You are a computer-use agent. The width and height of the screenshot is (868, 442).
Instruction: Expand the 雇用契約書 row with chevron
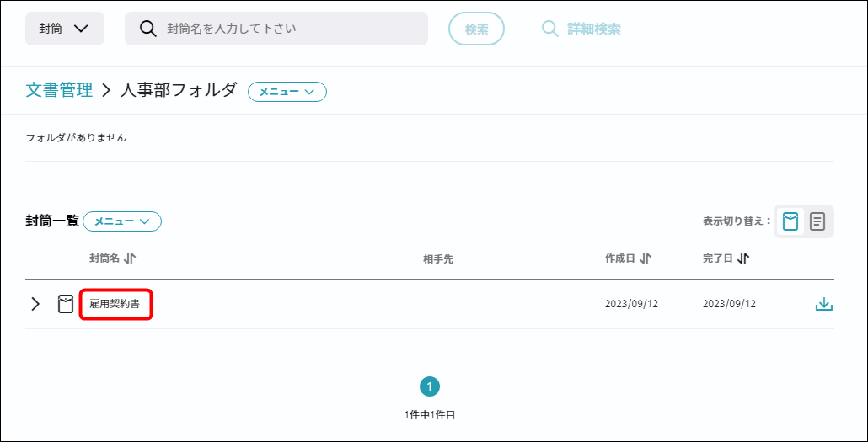pyautogui.click(x=35, y=304)
